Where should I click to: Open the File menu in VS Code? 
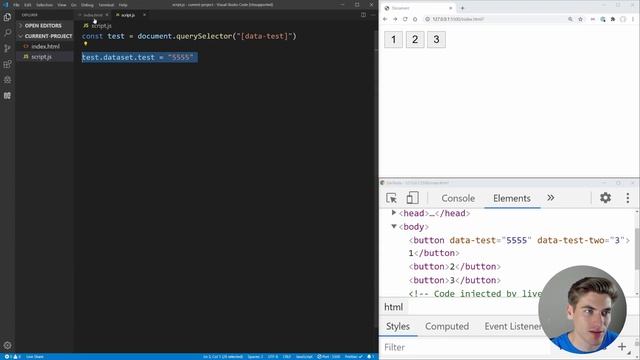16,5
